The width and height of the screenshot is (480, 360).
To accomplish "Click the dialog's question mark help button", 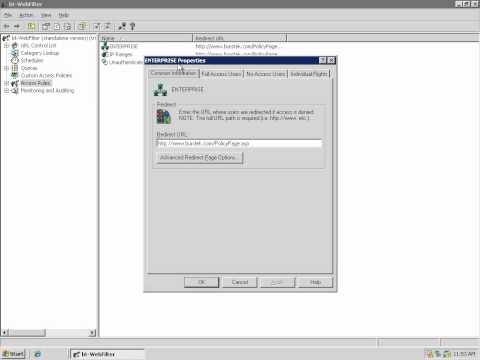I will click(322, 60).
